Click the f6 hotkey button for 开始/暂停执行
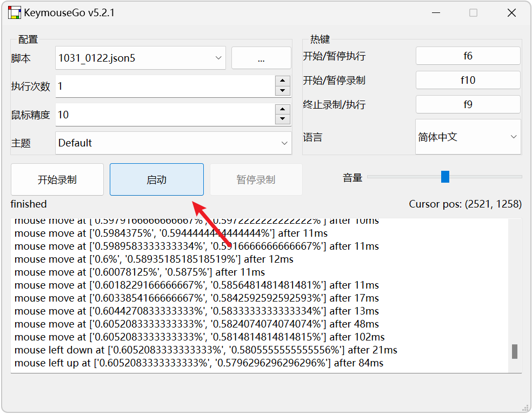532x414 pixels. tap(468, 56)
